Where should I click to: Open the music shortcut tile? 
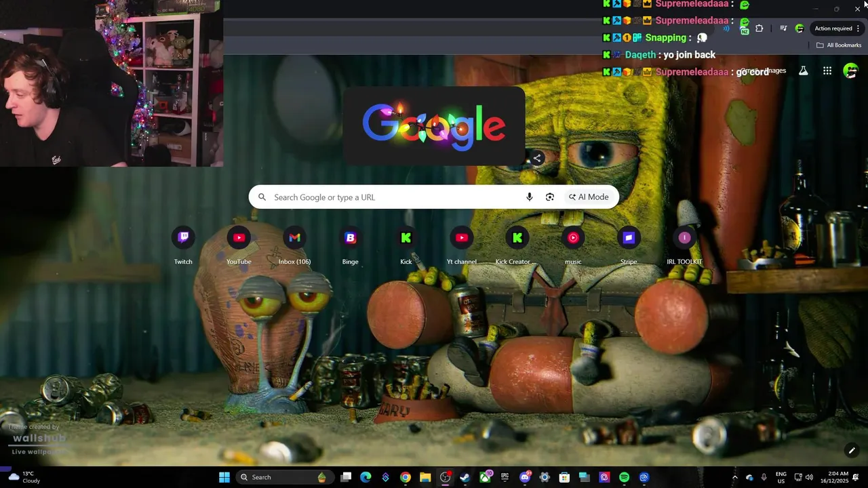tap(573, 245)
